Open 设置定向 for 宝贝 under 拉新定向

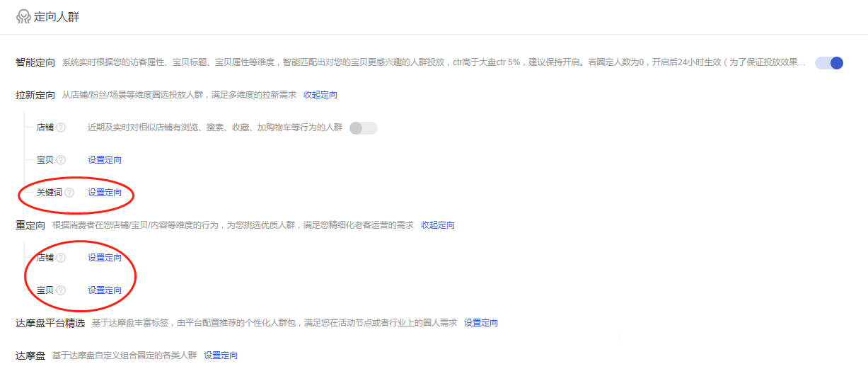click(x=105, y=160)
